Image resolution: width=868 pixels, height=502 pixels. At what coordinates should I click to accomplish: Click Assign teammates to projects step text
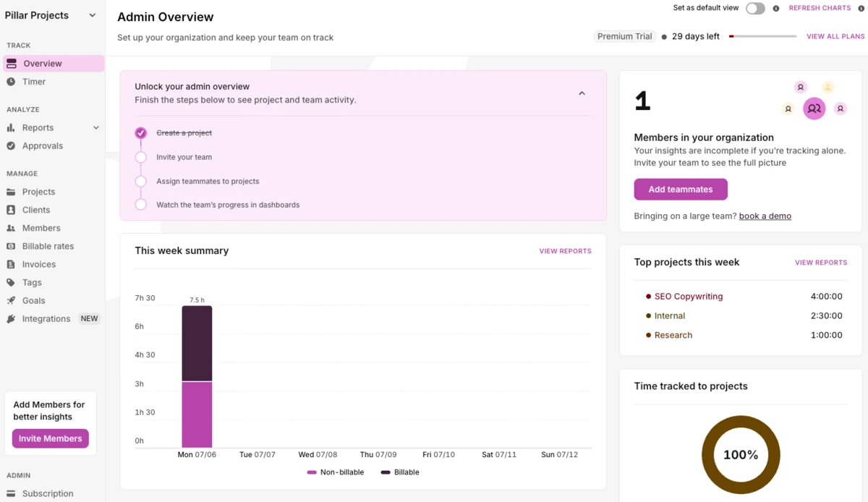pos(208,182)
